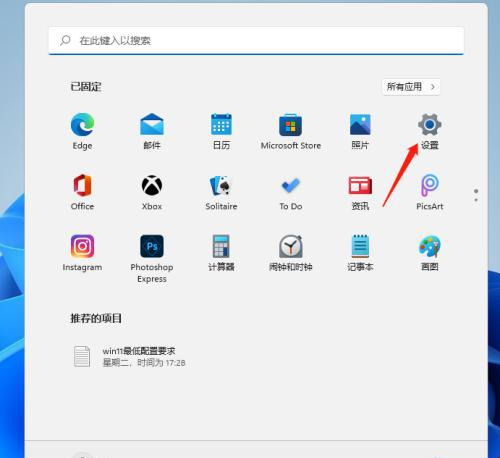This screenshot has width=500, height=458.
Task: Launch the Office app
Action: coord(82,192)
